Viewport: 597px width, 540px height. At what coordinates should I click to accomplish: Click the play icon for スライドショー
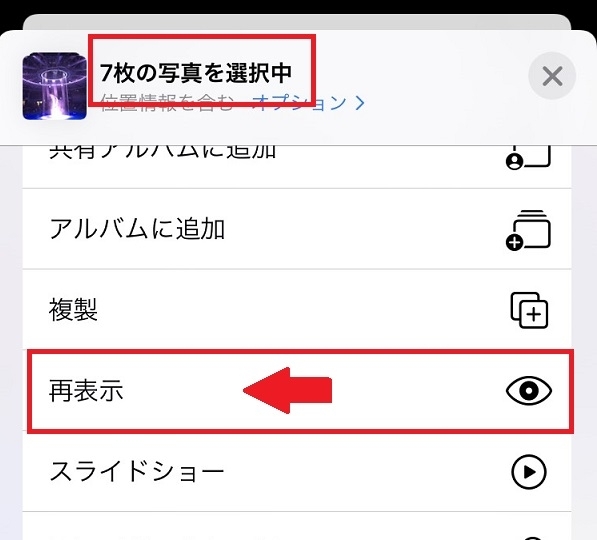click(528, 472)
